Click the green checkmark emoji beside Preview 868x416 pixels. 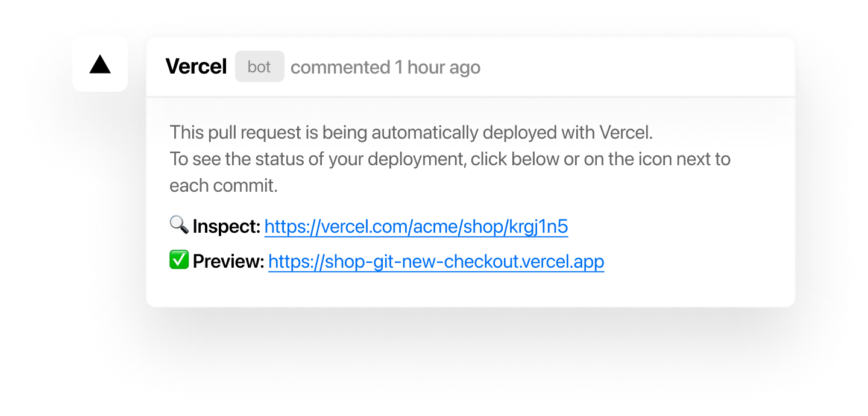pos(179,260)
